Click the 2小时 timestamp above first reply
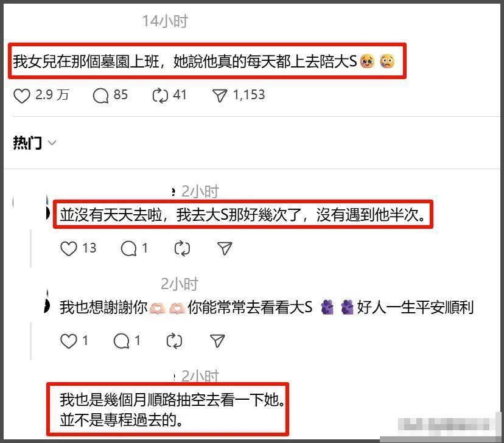The width and height of the screenshot is (504, 443). tap(200, 191)
